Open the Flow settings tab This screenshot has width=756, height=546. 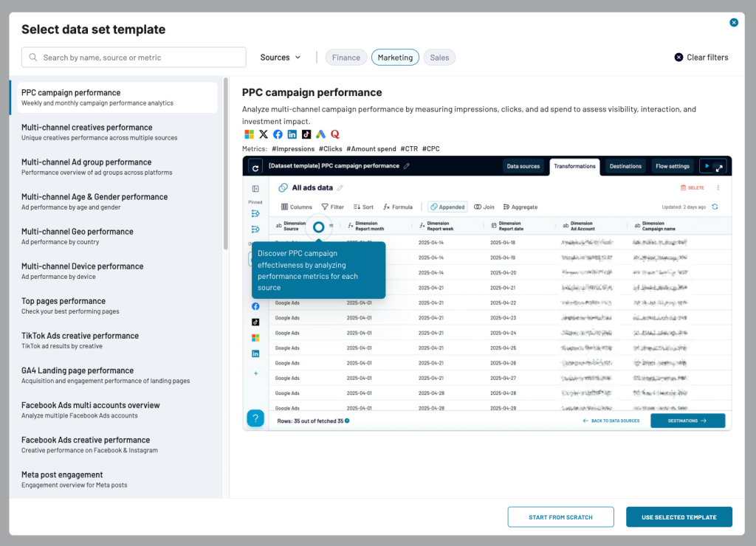(672, 166)
